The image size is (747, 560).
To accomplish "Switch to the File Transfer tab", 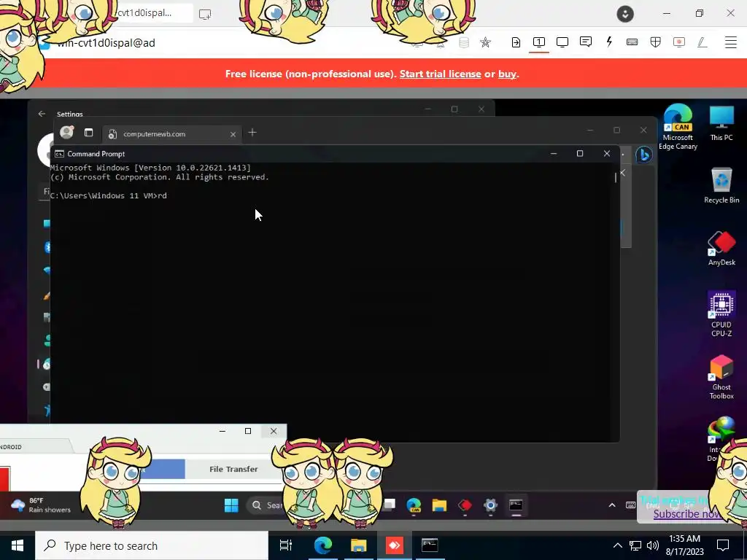I will [233, 469].
